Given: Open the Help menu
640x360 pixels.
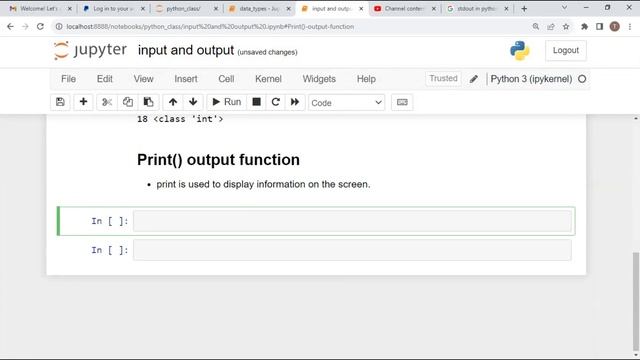Looking at the screenshot, I should 366,79.
